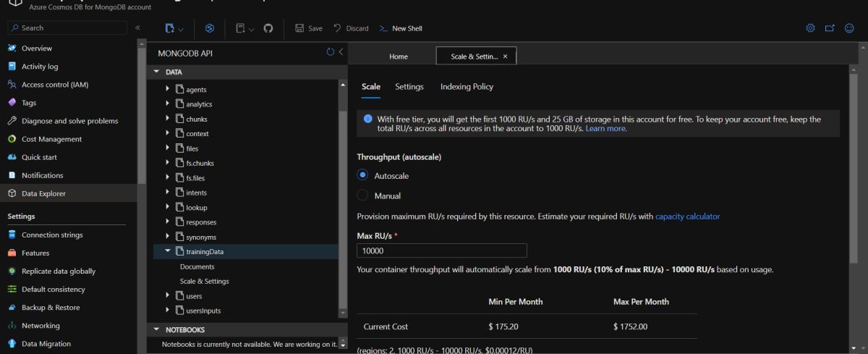Open the New Collection dropdown arrow
This screenshot has height=354, width=868.
tap(181, 29)
